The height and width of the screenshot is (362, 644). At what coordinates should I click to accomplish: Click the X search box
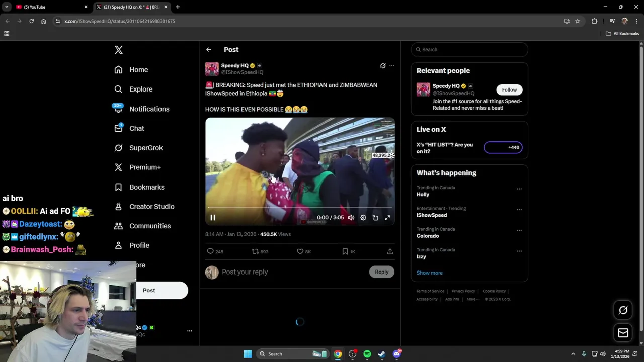coord(469,50)
